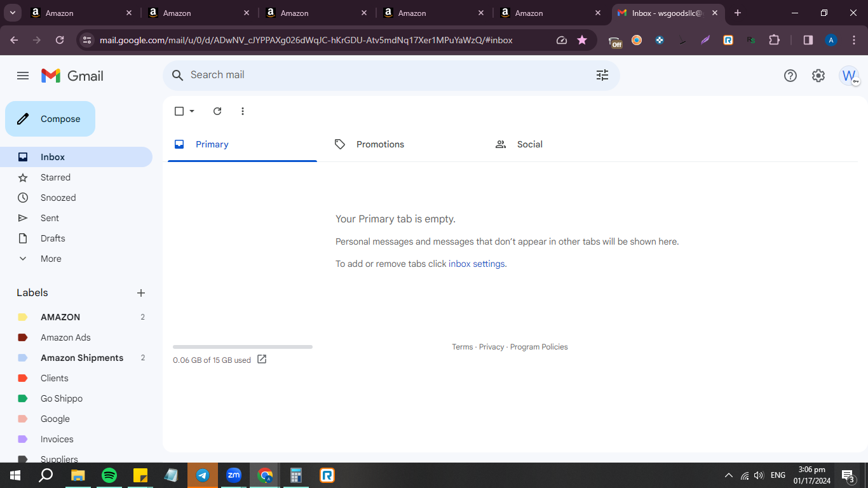
Task: Open the tab search dropdown arrow
Action: [13, 13]
